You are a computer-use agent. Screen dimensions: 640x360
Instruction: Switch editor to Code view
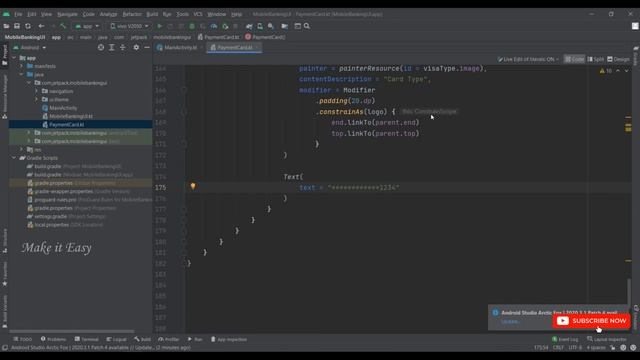[574, 59]
